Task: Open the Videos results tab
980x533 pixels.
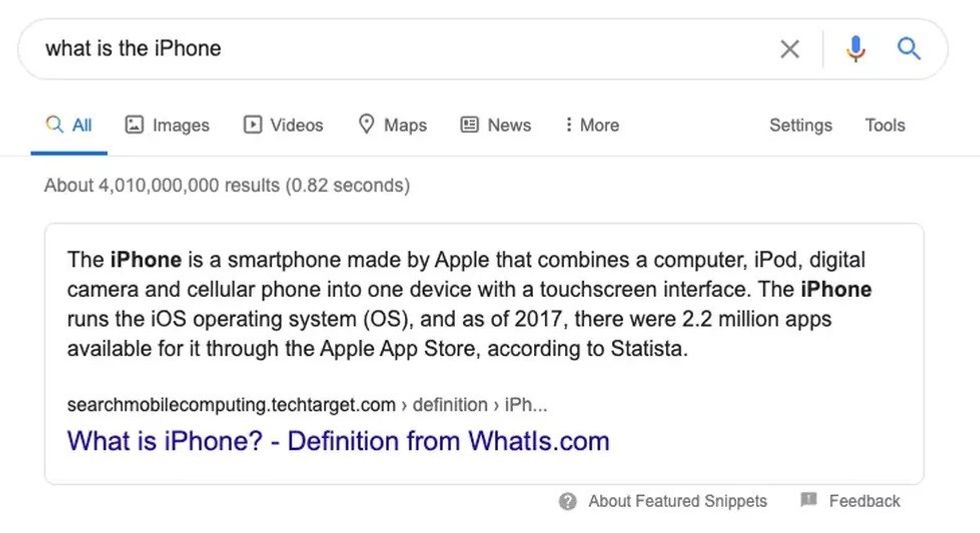Action: pyautogui.click(x=284, y=125)
